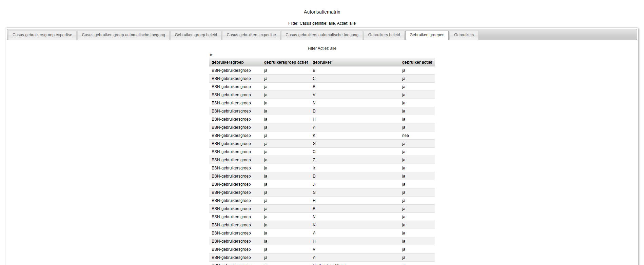Expand the filter triangle above the table
The image size is (644, 265).
[x=211, y=55]
